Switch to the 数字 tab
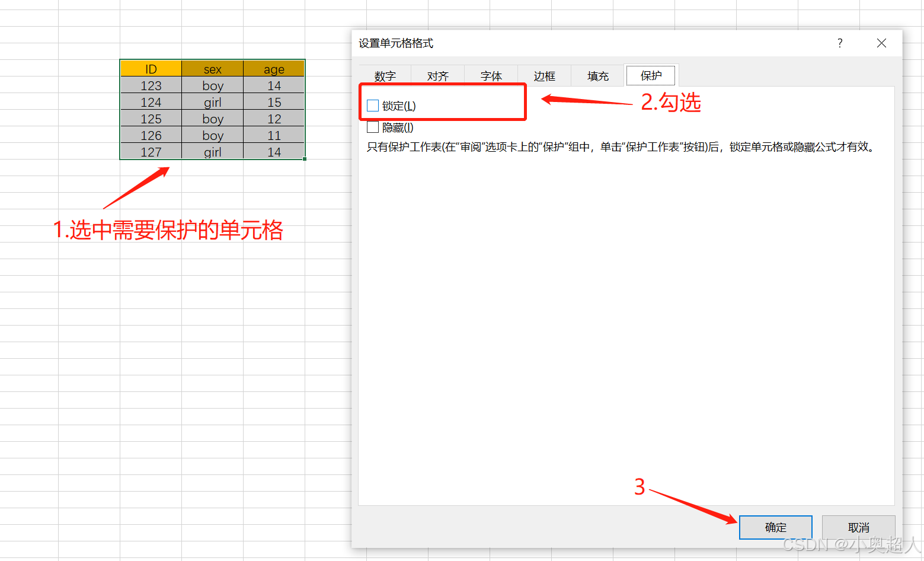This screenshot has height=561, width=924. point(385,76)
